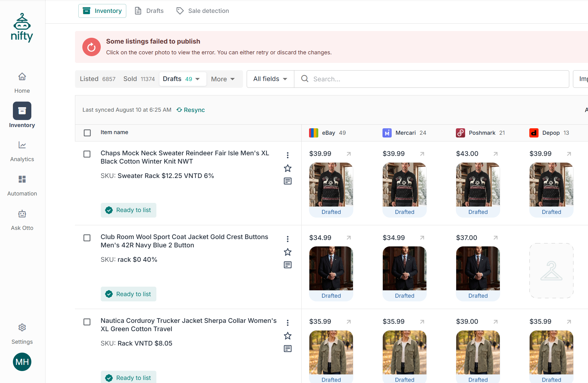Open Mercari listing link for Chaps sweater
The image size is (588, 383).
coord(422,154)
